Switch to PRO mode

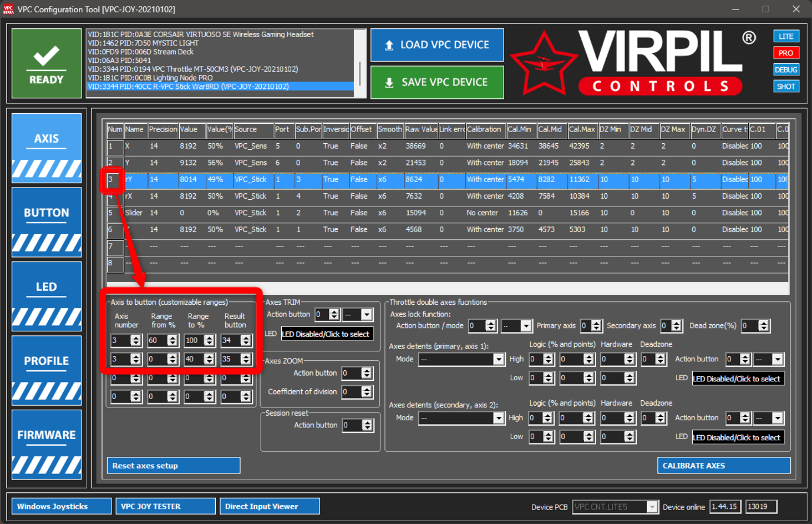[786, 53]
